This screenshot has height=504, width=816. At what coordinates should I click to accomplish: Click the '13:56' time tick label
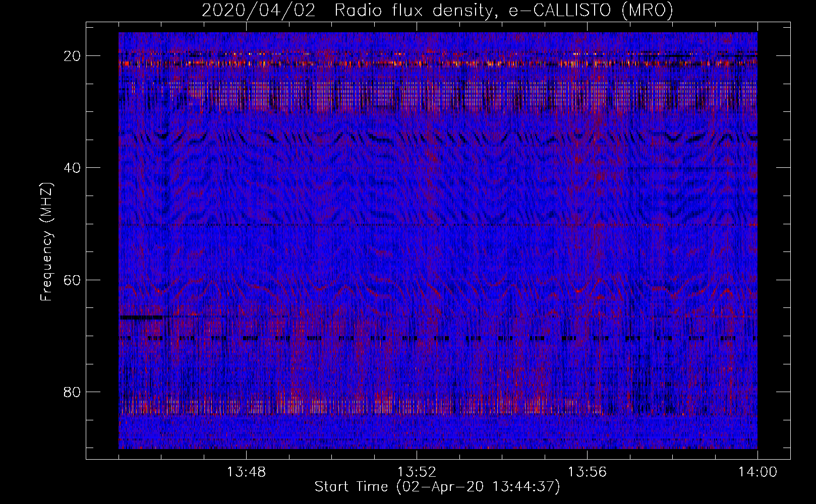[x=587, y=472]
